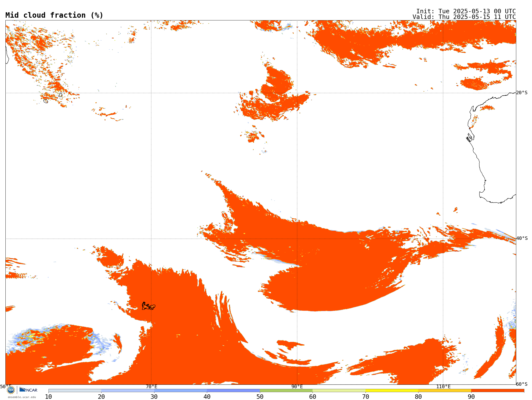
Task: Click the 70–80 yellow colorbar swatch
Action: coord(392,391)
